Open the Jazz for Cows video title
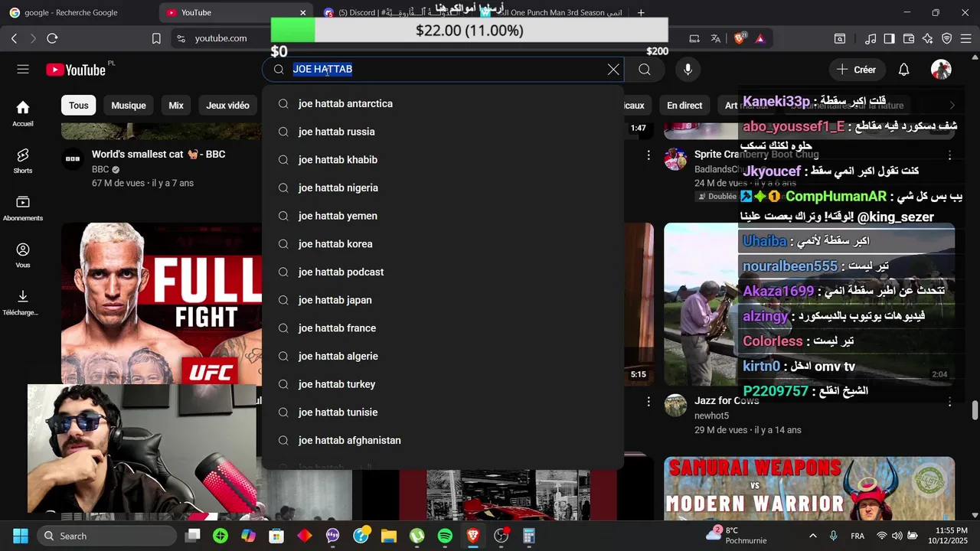Screen dimensions: 980x551 (x=727, y=400)
